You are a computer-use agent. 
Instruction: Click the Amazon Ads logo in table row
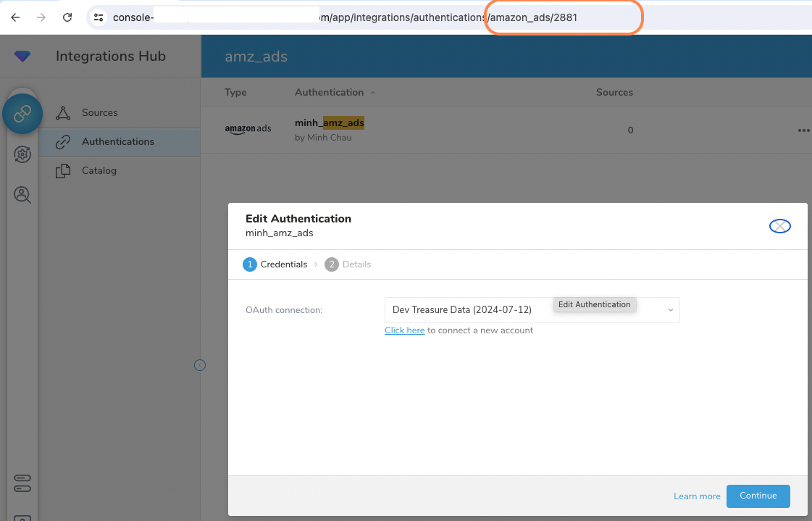[x=248, y=129]
